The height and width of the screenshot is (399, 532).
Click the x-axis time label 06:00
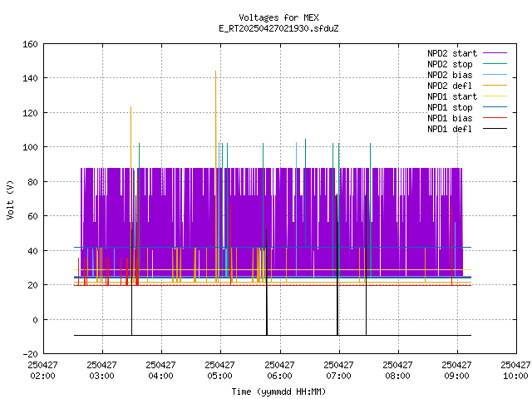(279, 377)
